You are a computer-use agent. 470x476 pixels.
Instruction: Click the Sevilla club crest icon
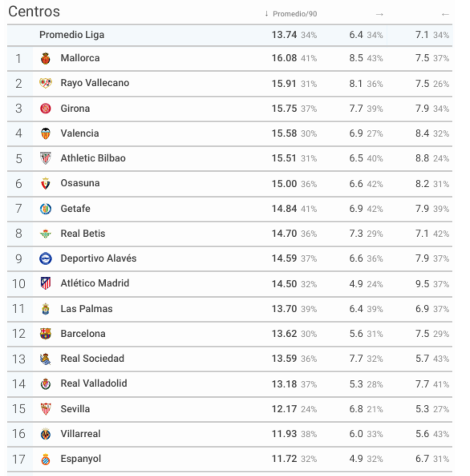click(x=46, y=409)
